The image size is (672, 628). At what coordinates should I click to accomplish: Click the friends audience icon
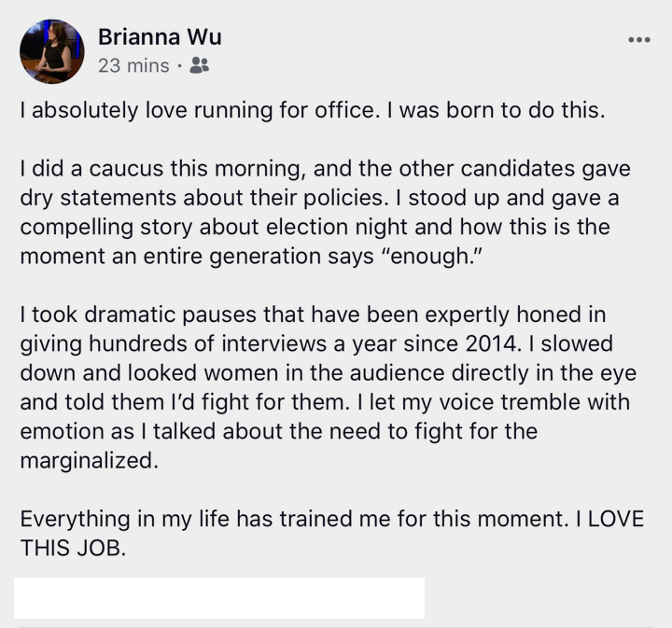(200, 65)
